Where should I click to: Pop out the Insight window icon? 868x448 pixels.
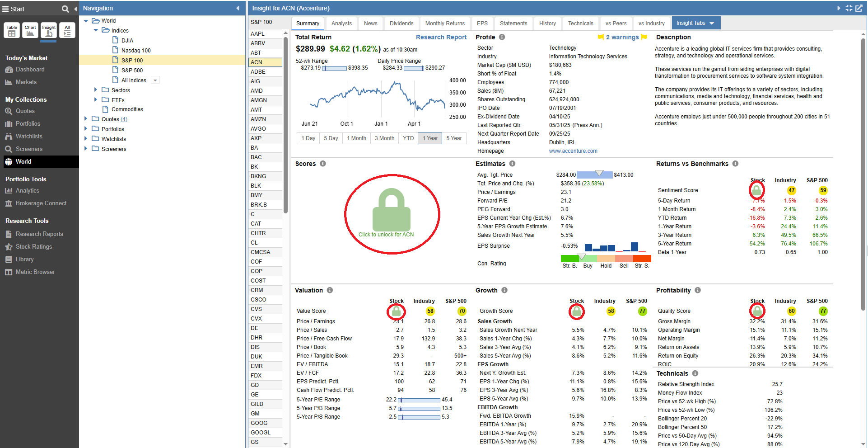coord(859,8)
